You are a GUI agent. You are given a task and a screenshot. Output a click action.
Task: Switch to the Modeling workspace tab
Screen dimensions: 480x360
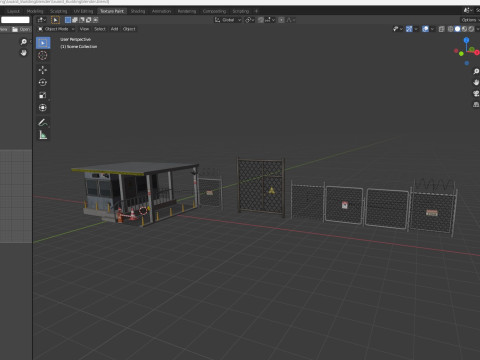coord(35,11)
